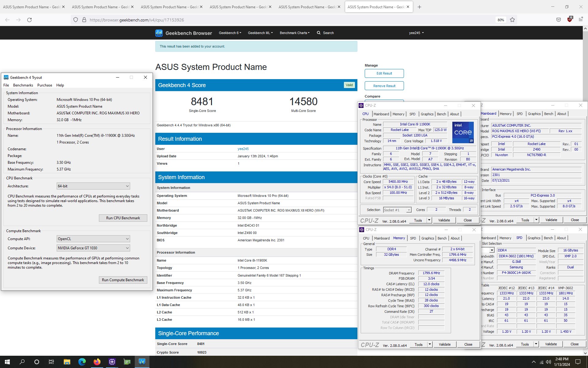Screen dimensions: 588x368
Task: Open Geekbench 4 from the taskbar
Action: coord(142,362)
